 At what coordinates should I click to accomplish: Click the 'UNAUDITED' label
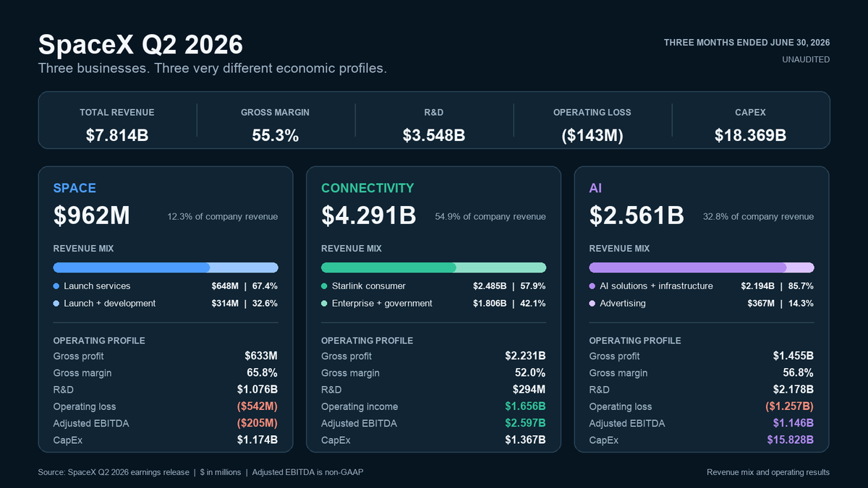(806, 59)
